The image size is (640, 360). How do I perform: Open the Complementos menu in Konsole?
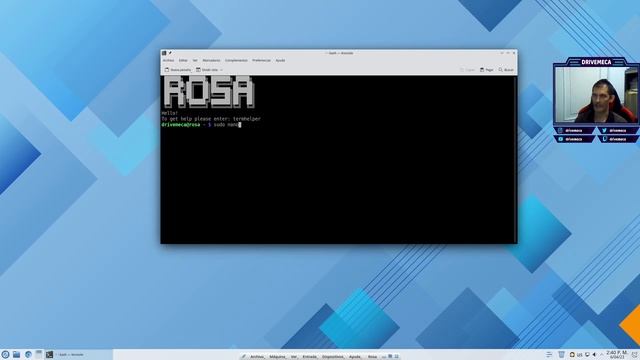236,60
